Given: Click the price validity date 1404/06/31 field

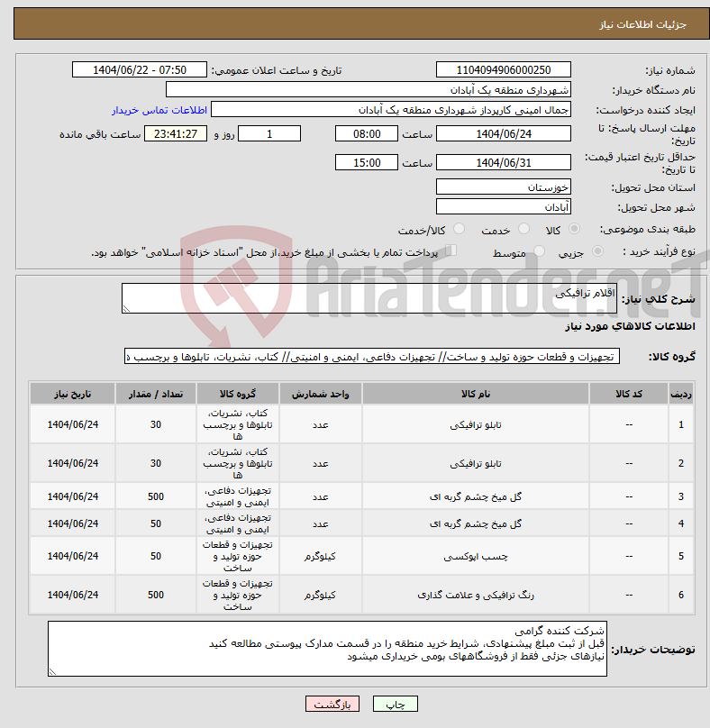Looking at the screenshot, I should 504,162.
